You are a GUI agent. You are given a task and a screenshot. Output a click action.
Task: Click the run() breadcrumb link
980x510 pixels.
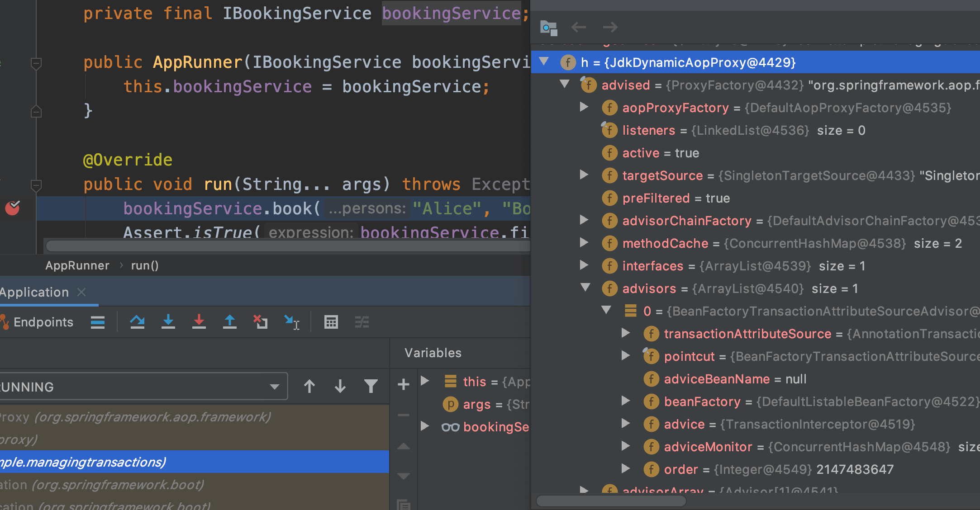[145, 265]
